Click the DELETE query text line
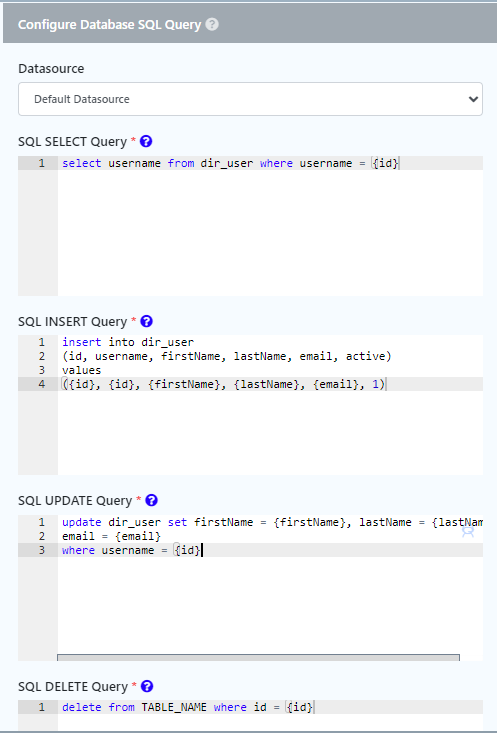This screenshot has width=497, height=733. tap(187, 707)
